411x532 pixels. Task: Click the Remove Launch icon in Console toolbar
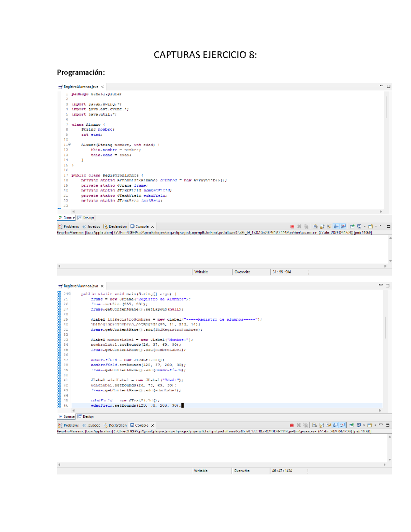[299, 226]
